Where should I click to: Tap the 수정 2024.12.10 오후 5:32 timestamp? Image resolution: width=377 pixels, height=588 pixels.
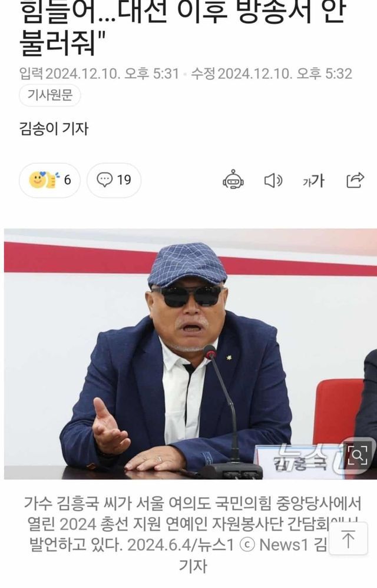[x=272, y=74]
